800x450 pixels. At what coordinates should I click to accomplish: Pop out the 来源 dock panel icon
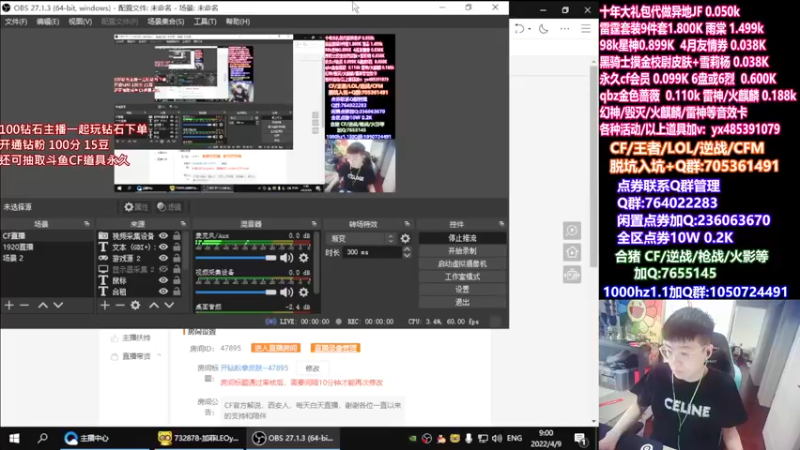pyautogui.click(x=183, y=224)
